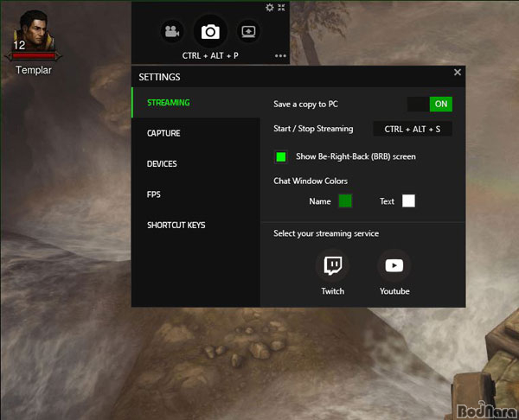Click the streaming broadcast icon

tap(248, 31)
